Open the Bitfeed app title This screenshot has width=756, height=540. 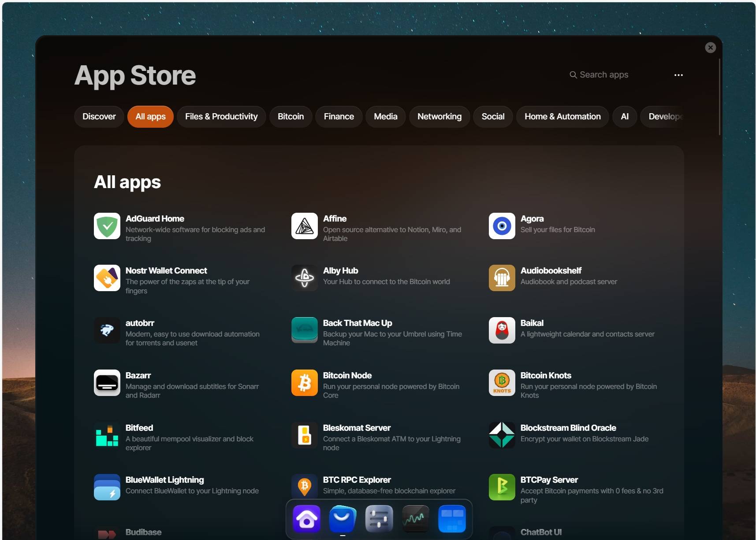tap(139, 428)
